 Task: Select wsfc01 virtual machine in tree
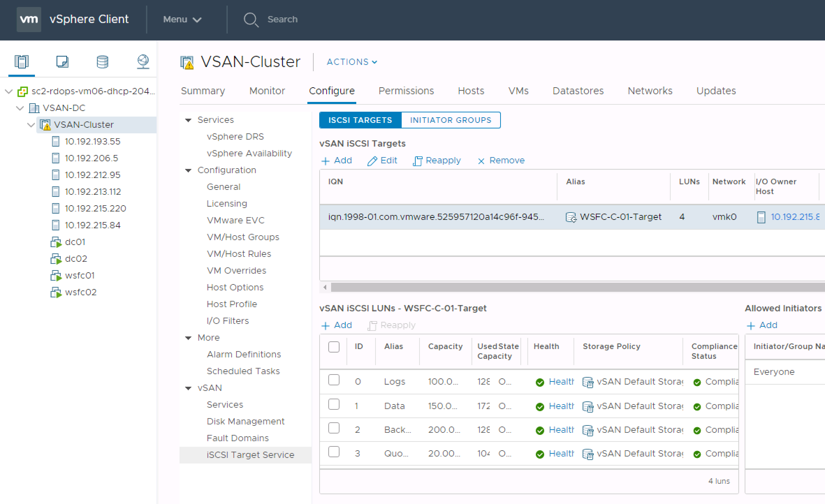pyautogui.click(x=80, y=276)
